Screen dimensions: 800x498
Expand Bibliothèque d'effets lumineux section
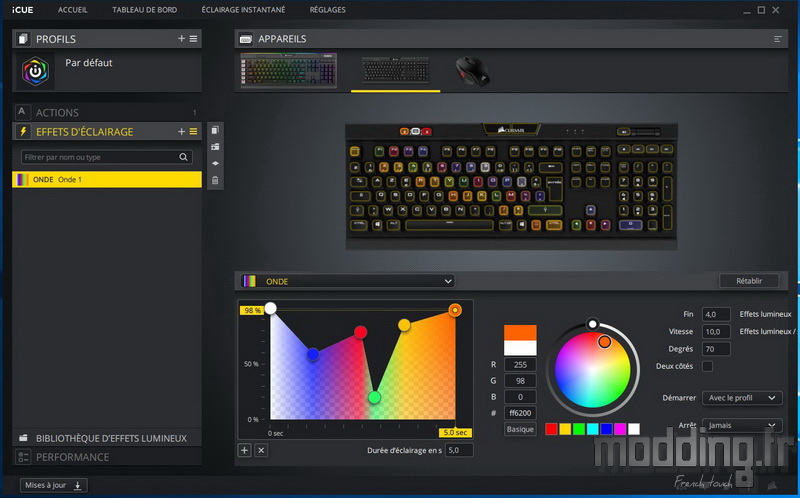click(107, 438)
